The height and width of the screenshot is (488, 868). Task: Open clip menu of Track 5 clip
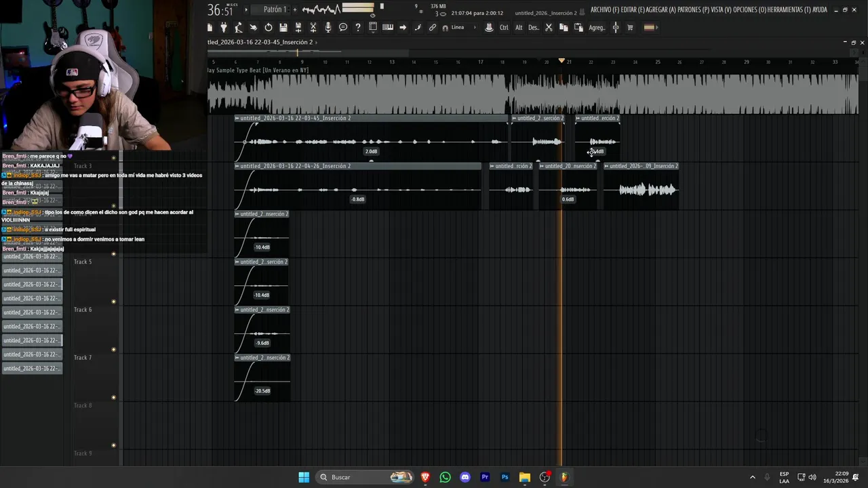pyautogui.click(x=237, y=262)
